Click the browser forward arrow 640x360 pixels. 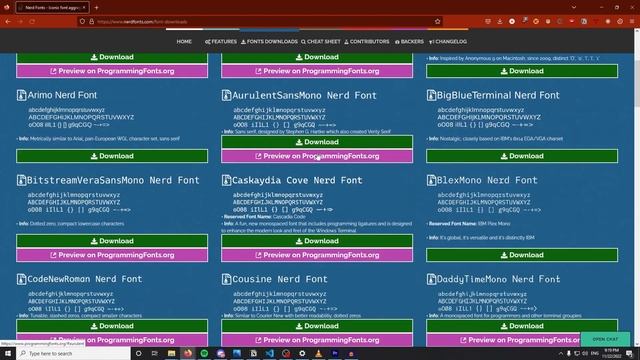pos(20,21)
